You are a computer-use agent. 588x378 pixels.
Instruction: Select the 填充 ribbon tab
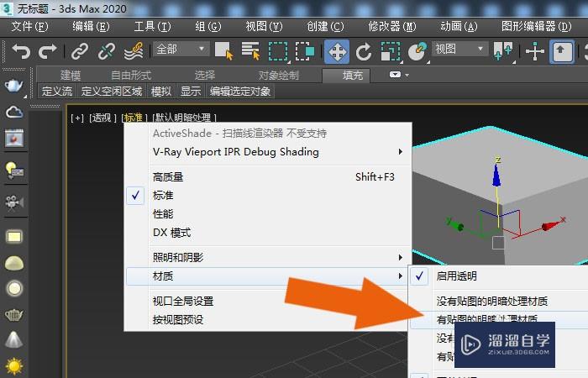346,76
